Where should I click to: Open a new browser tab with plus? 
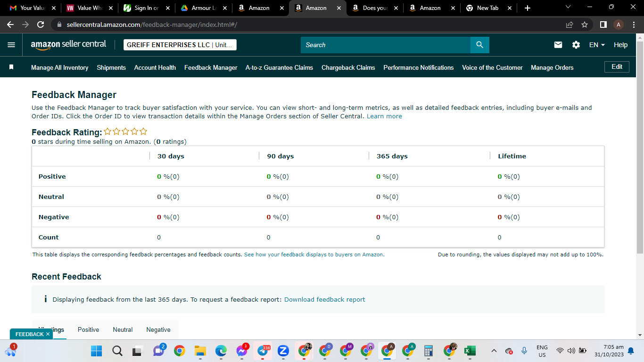[x=528, y=8]
